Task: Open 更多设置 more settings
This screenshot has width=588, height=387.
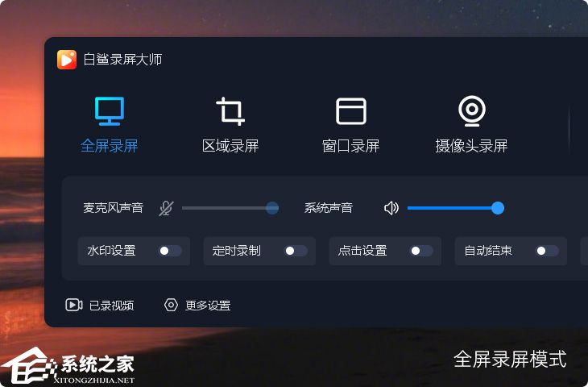Action: click(208, 306)
